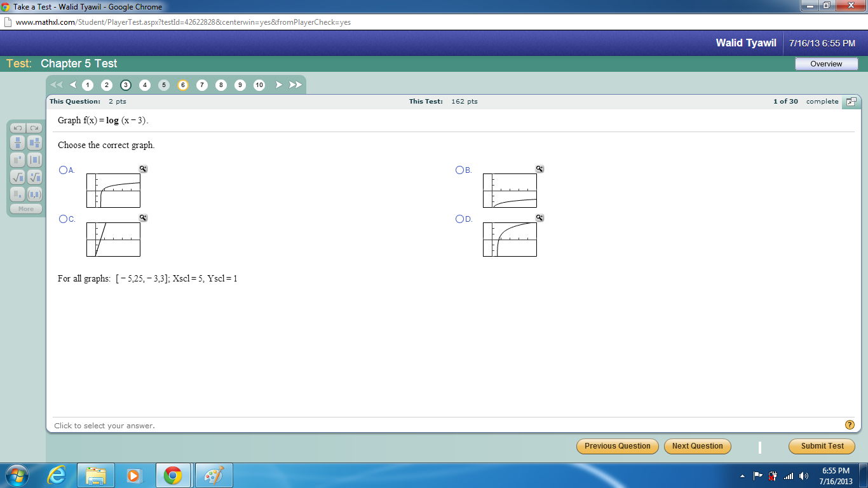Open the question in a pop-out window
This screenshot has width=868, height=488.
(851, 102)
